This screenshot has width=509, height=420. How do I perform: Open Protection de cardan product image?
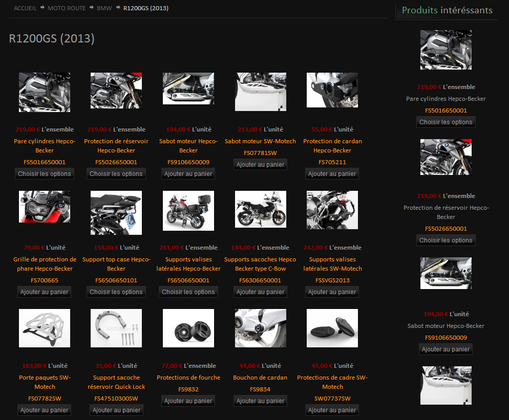[x=332, y=90]
